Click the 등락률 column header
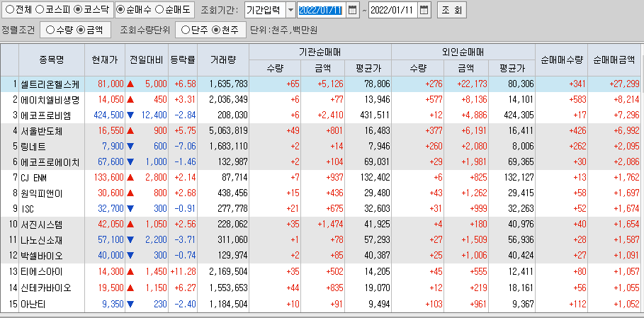Viewport: 644px width, 318px height. [x=183, y=59]
